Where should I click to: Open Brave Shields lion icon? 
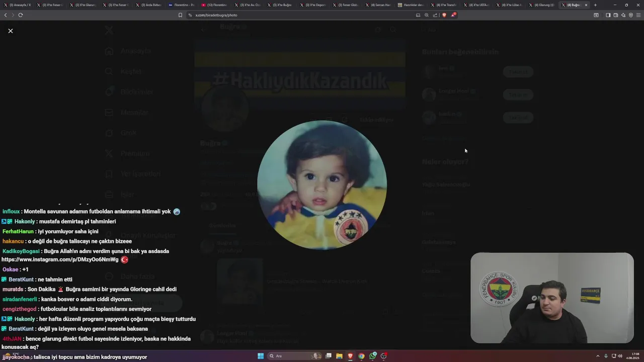click(444, 15)
